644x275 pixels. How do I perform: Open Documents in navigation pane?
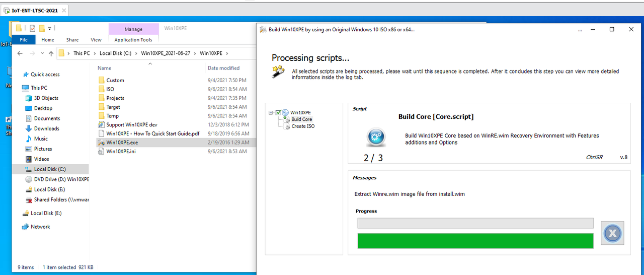coord(47,118)
